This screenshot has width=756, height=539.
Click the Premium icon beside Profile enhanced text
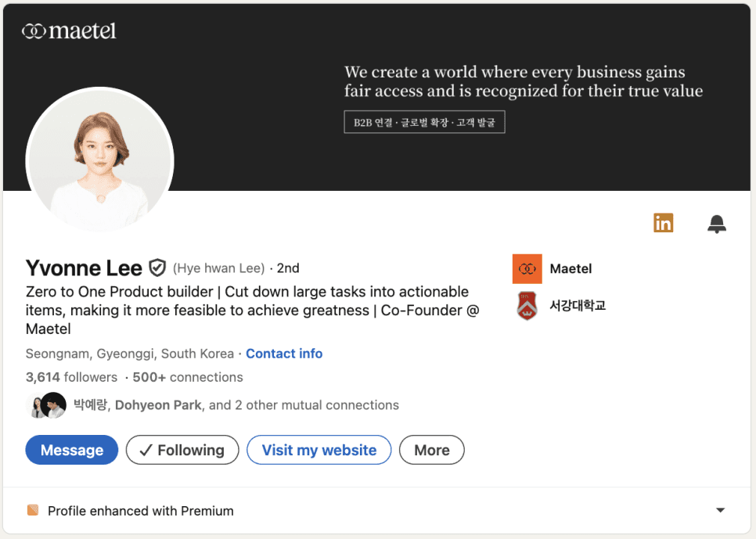33,510
